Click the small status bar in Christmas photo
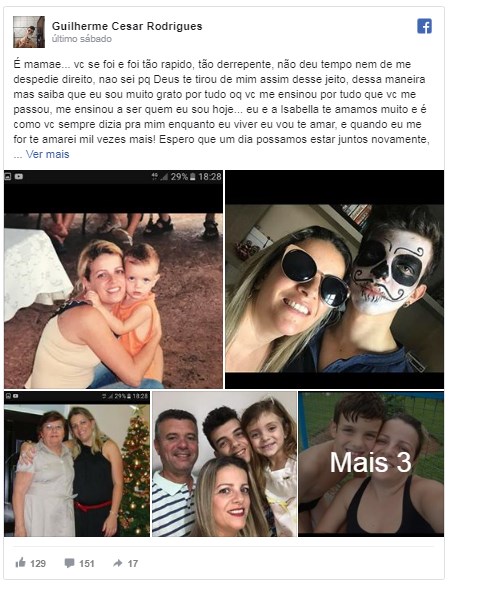 [x=77, y=396]
